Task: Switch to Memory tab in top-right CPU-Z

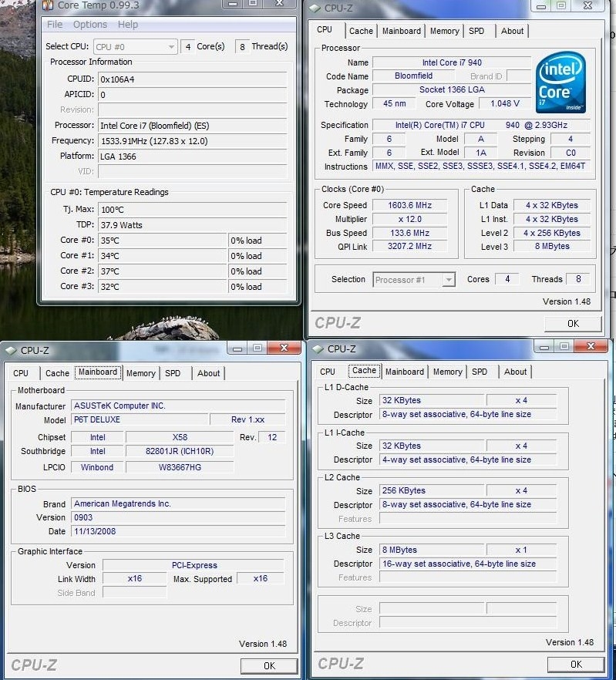Action: click(x=445, y=31)
